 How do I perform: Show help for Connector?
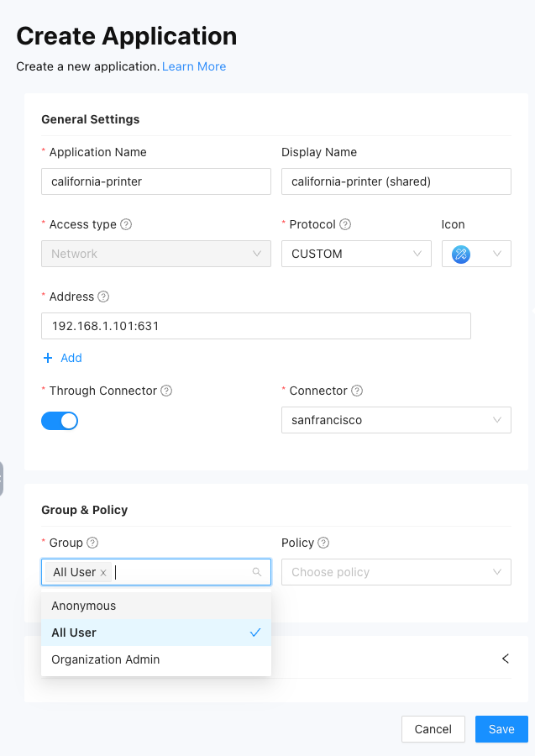point(357,391)
